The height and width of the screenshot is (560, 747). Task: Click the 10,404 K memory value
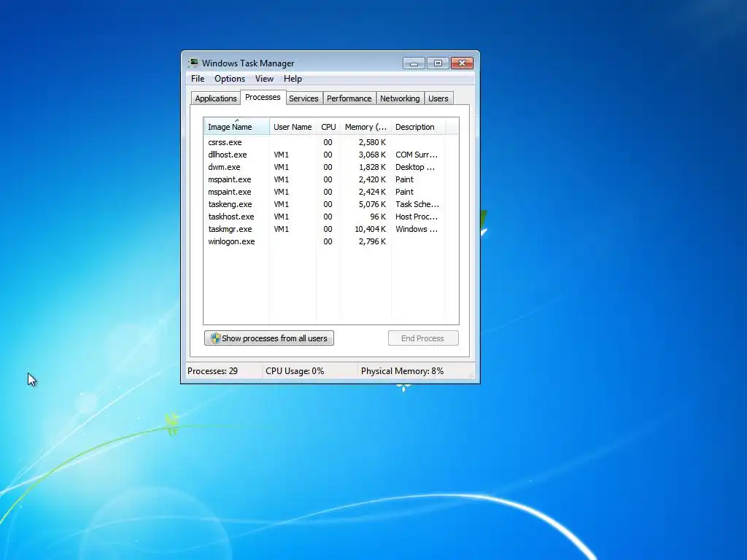[x=370, y=228]
